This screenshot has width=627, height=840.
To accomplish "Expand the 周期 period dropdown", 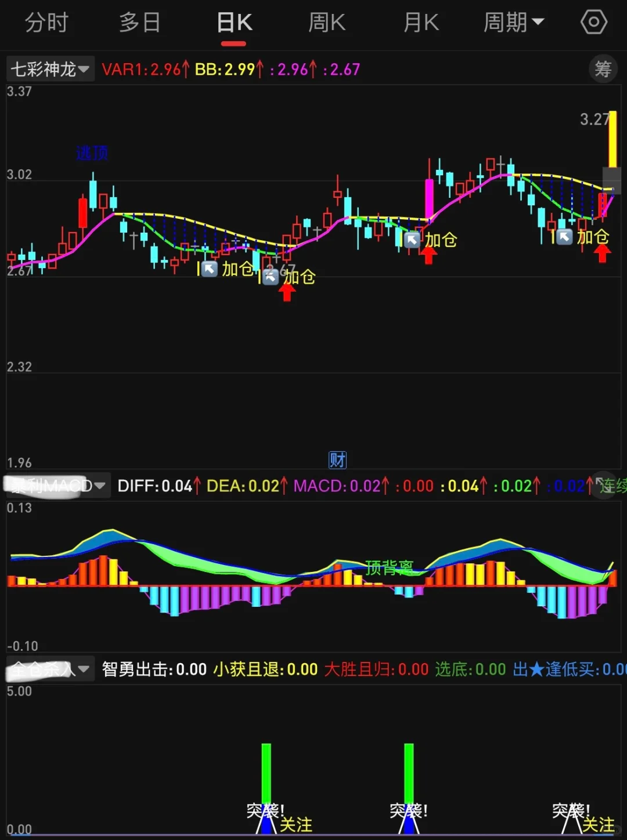I will (x=514, y=23).
